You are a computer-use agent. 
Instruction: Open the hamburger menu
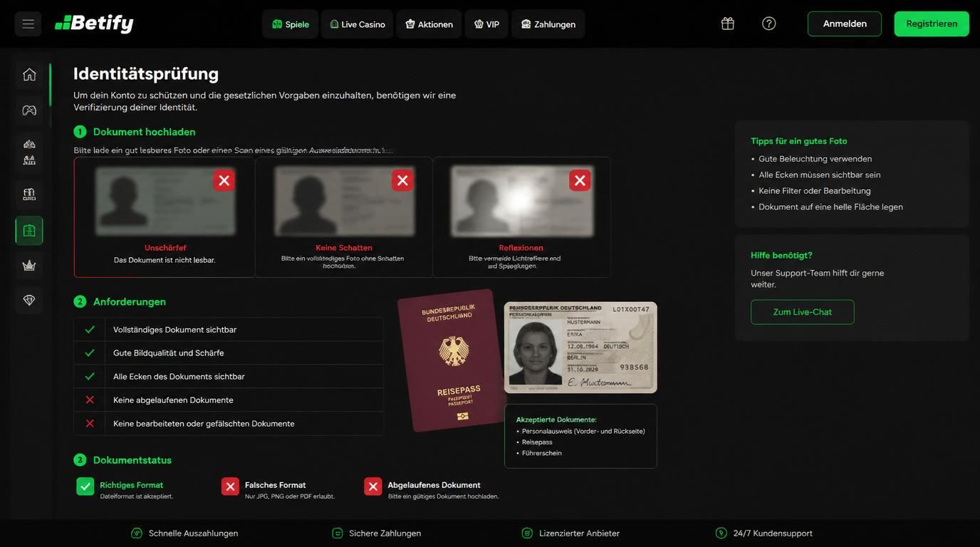point(28,24)
